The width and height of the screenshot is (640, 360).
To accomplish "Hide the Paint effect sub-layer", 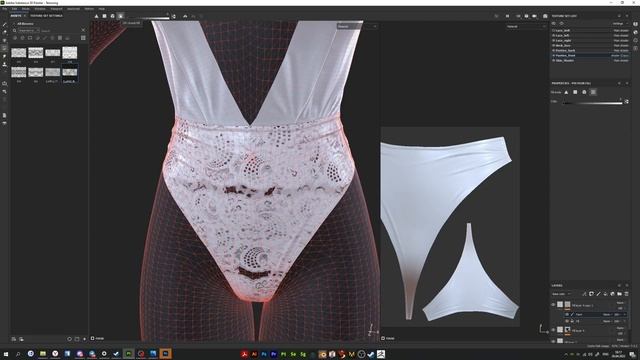I will coord(567,315).
